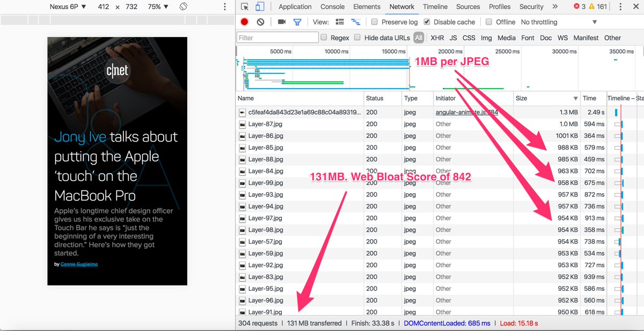The width and height of the screenshot is (644, 331).
Task: Filter requests by Font type
Action: (x=528, y=38)
